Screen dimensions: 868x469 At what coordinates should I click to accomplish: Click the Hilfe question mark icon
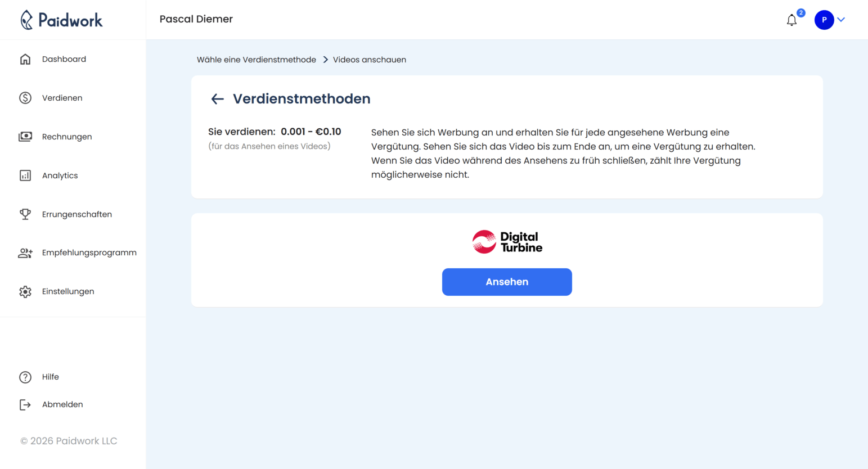25,377
